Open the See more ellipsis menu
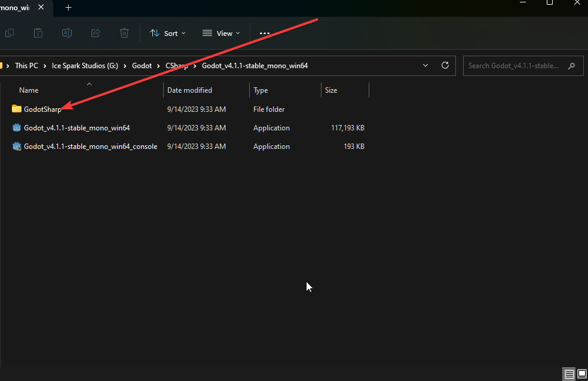 [265, 33]
